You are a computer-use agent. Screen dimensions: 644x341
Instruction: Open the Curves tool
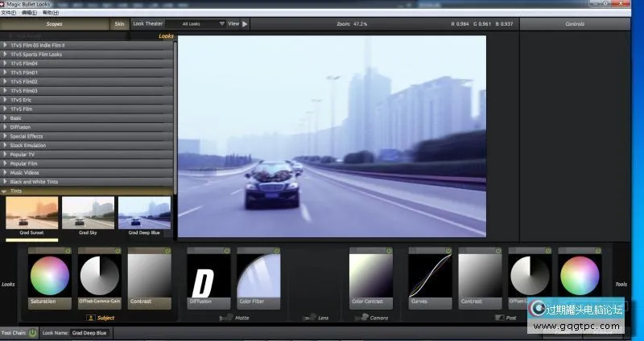[430, 276]
